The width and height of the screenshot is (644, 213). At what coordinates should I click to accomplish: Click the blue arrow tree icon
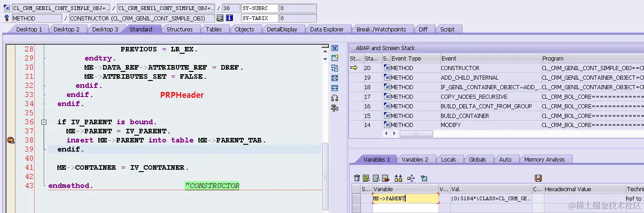click(x=411, y=178)
